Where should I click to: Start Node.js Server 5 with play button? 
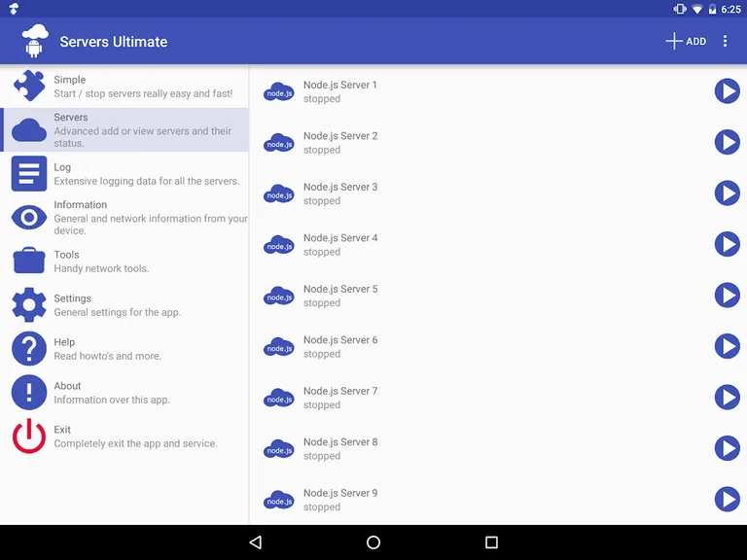(727, 296)
